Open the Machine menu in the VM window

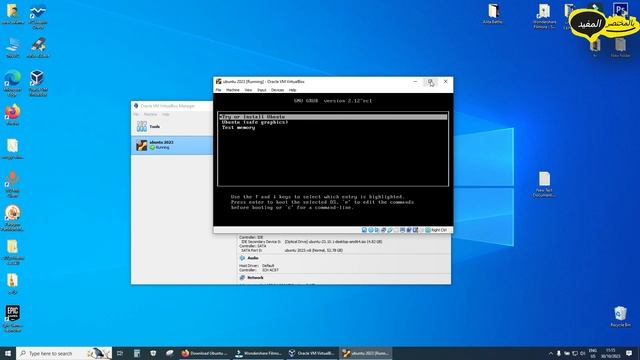[233, 90]
